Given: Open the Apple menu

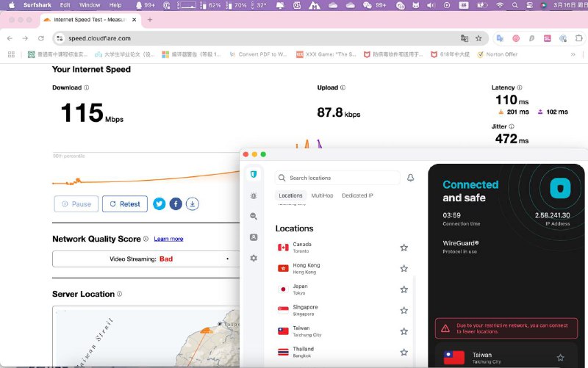Looking at the screenshot, I should tap(12, 5).
